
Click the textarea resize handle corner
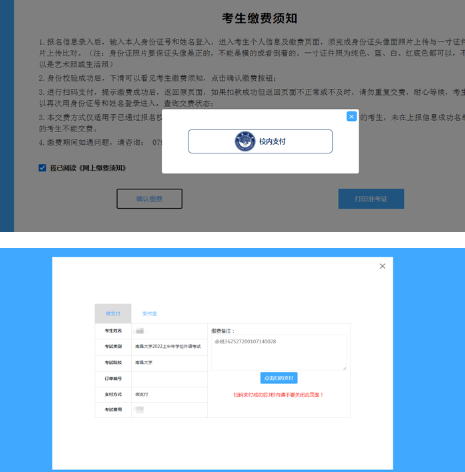344,368
